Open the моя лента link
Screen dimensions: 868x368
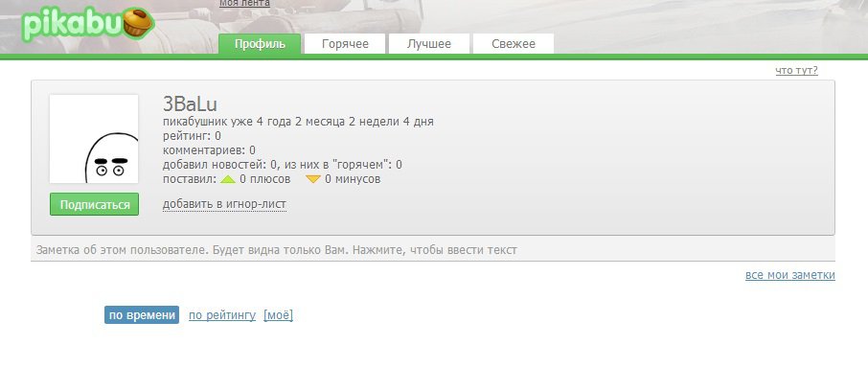[x=244, y=3]
